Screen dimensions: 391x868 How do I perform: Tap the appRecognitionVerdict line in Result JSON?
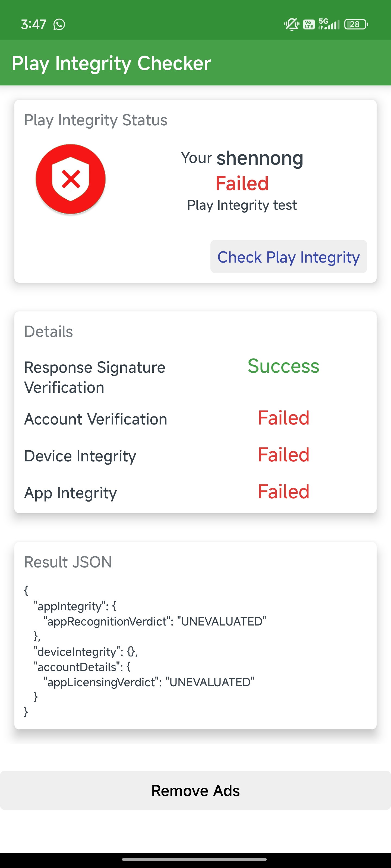coord(155,621)
